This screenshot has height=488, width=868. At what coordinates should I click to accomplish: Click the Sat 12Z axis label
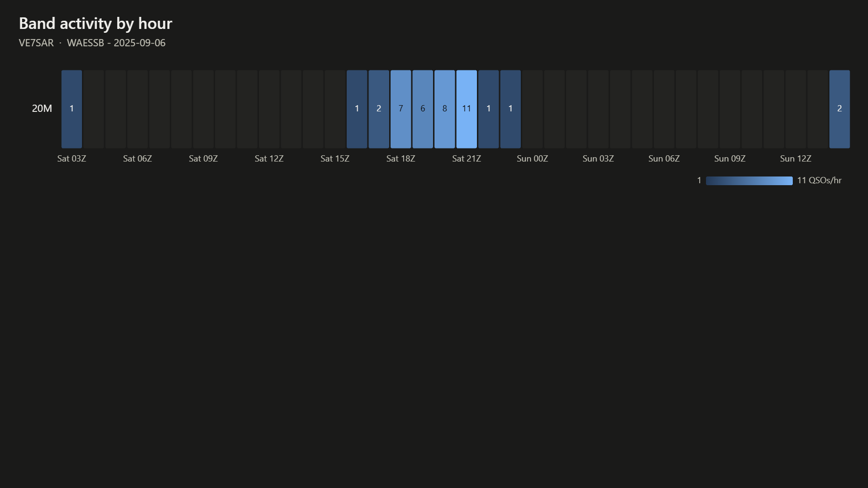click(269, 159)
